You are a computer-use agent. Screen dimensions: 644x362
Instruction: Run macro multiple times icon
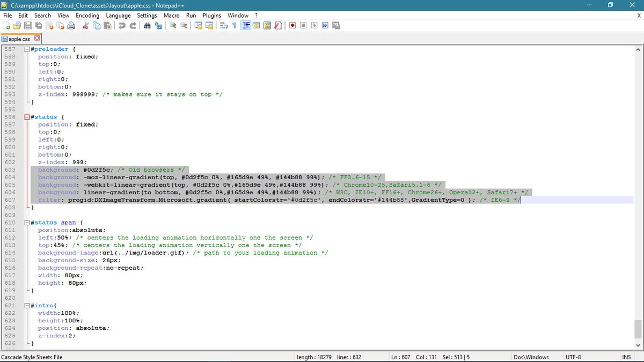[325, 25]
